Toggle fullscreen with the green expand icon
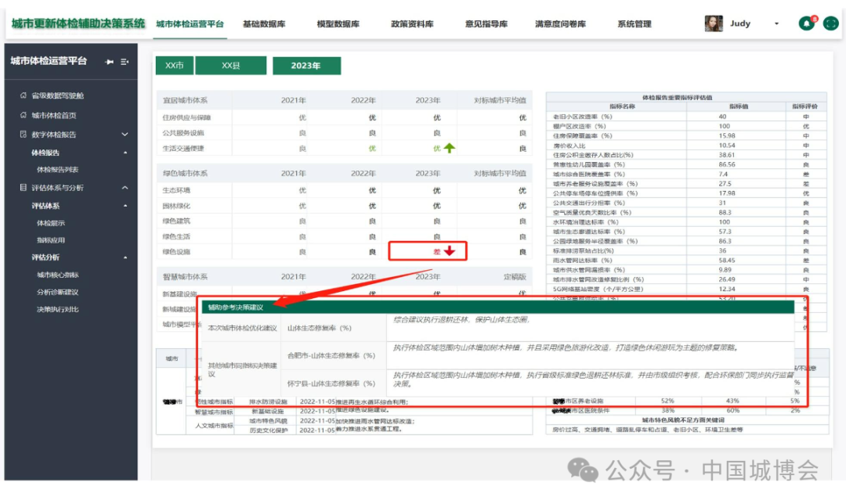Viewport: 846px width, 504px height. tap(831, 23)
